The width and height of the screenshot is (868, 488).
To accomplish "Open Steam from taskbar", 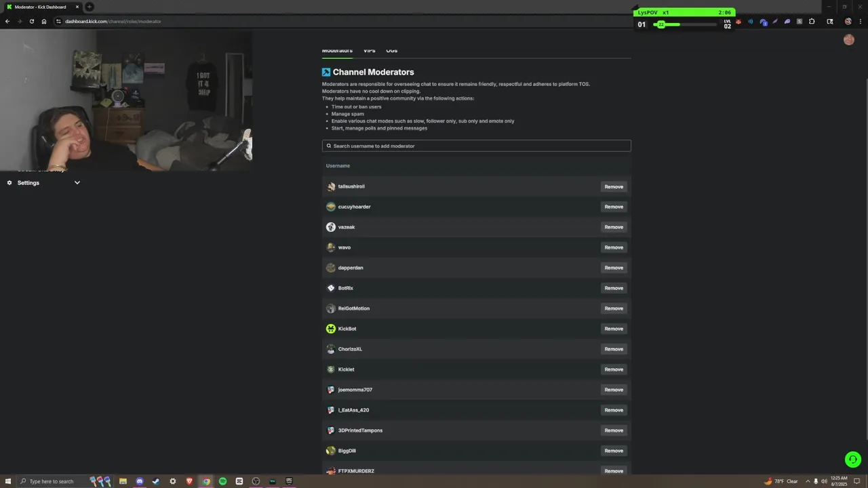I will (156, 481).
